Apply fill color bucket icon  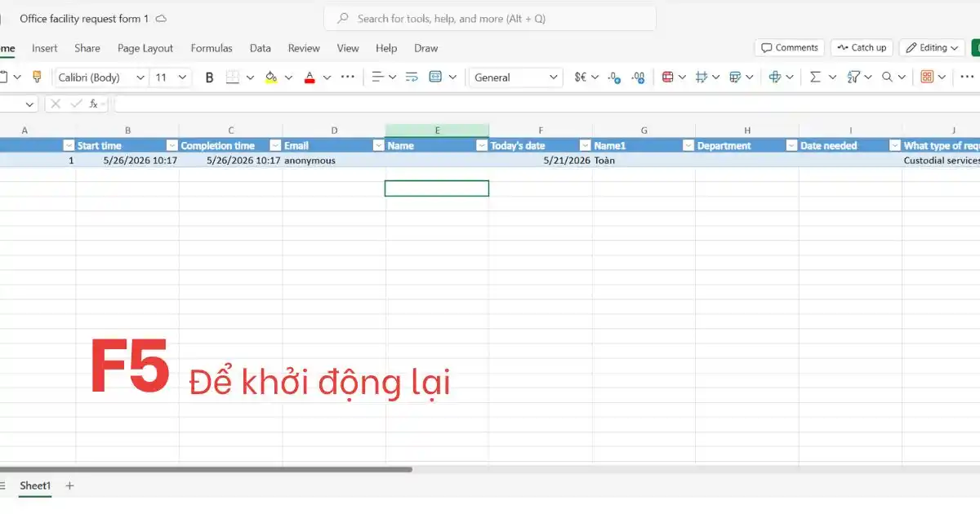tap(271, 78)
